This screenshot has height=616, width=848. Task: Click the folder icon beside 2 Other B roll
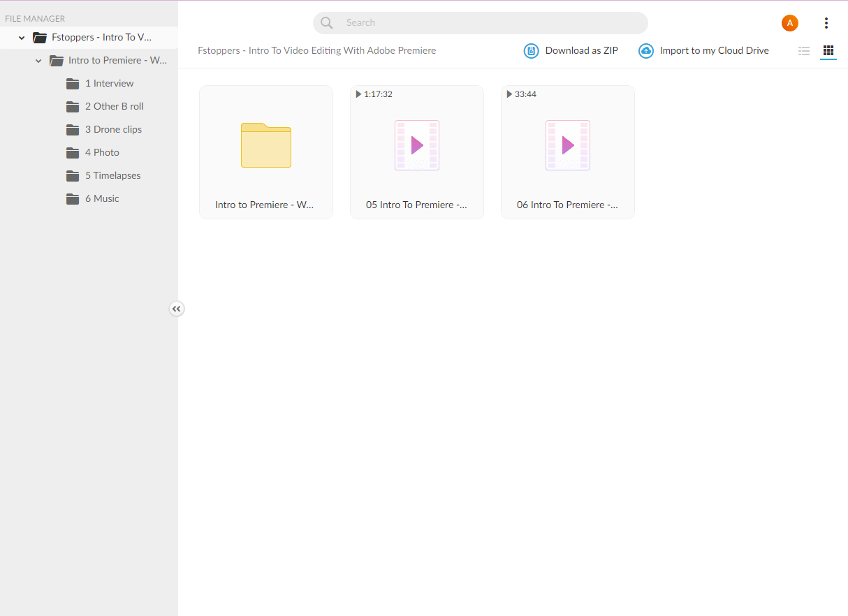pyautogui.click(x=73, y=107)
